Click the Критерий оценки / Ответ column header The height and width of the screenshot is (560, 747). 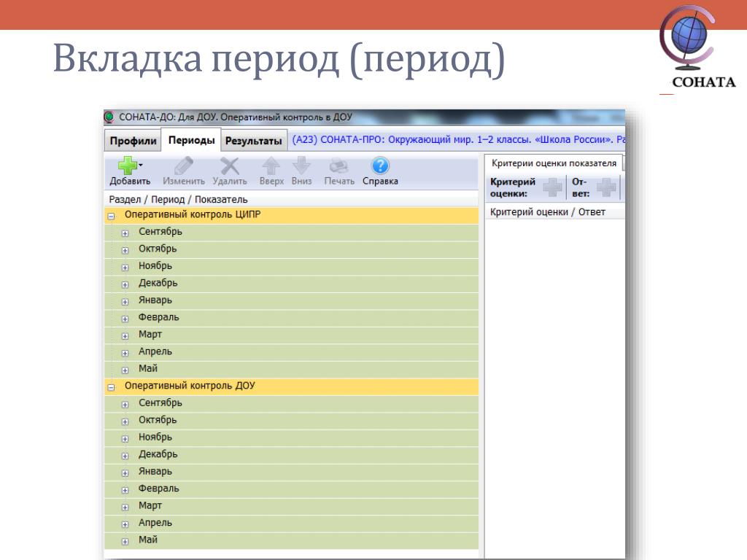point(554,212)
